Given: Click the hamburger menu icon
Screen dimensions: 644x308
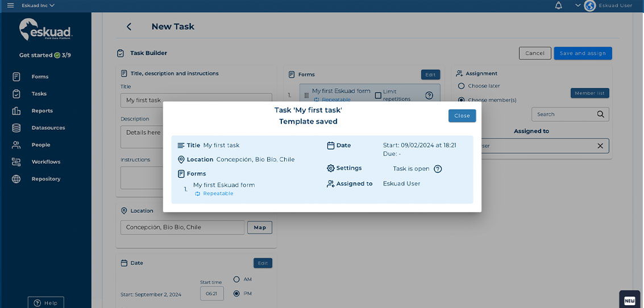Looking at the screenshot, I should [x=10, y=6].
